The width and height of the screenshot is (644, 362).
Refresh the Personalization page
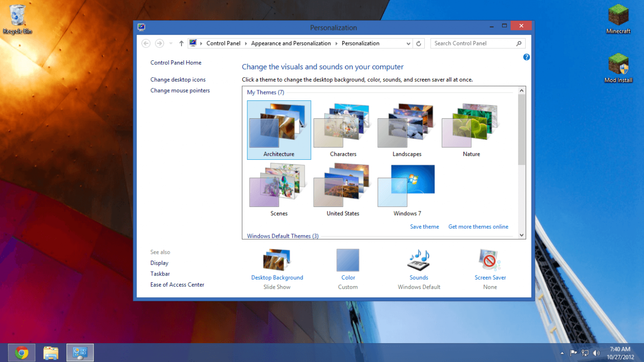pos(419,43)
